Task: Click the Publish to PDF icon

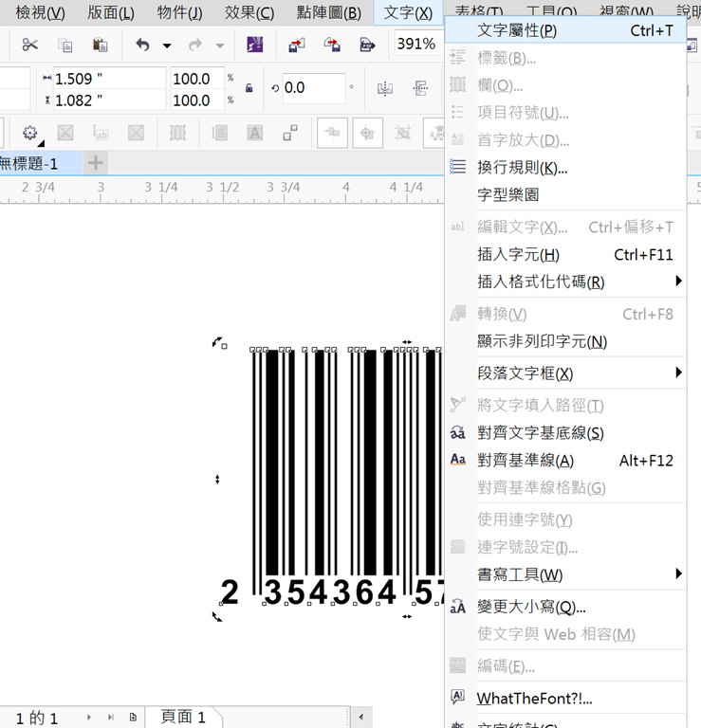Action: pyautogui.click(x=367, y=45)
